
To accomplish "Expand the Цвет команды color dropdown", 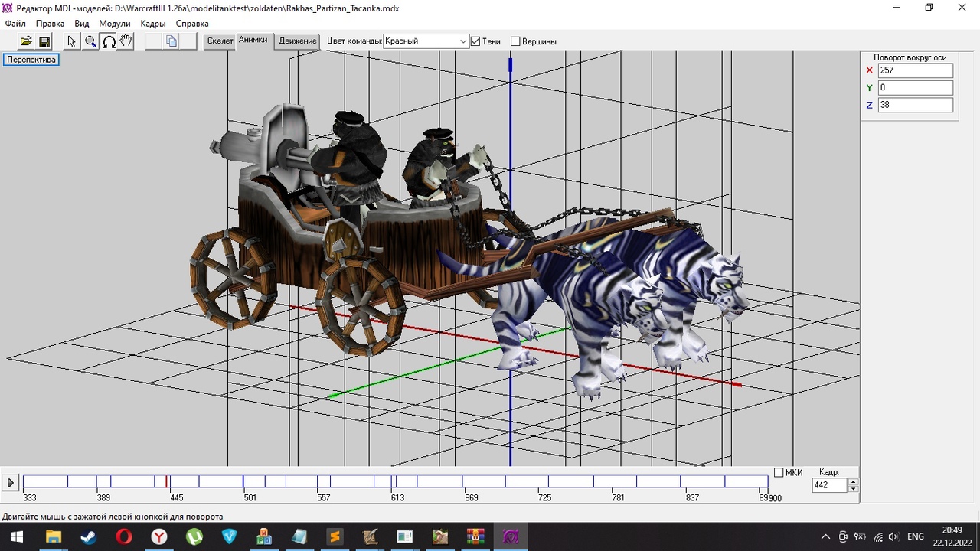I will 463,41.
